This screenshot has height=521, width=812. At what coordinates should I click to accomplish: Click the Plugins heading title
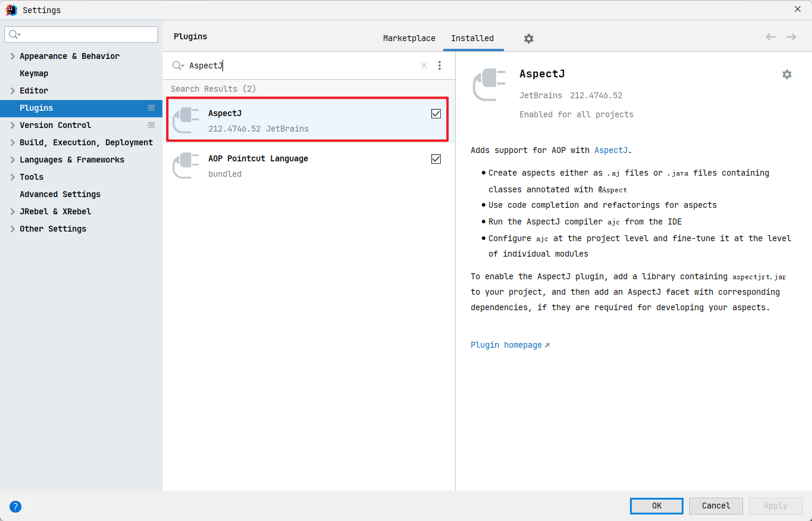pos(190,36)
